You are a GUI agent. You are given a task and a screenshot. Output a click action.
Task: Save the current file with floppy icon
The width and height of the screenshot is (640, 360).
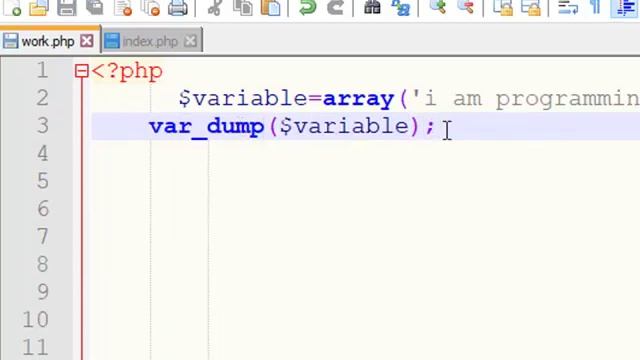(67, 7)
